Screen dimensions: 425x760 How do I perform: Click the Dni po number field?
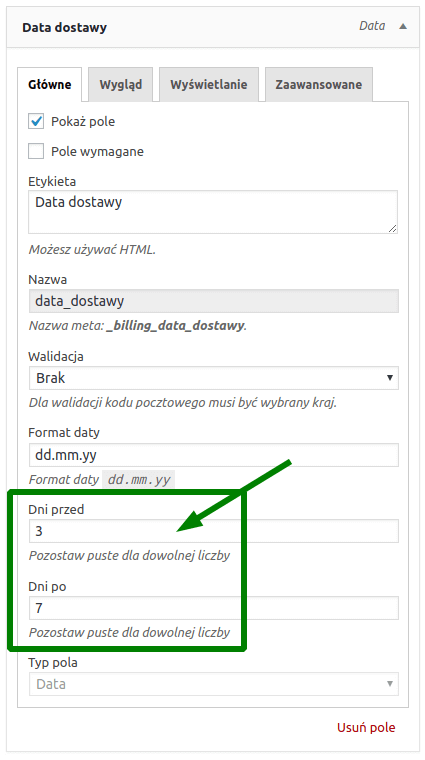(213, 608)
